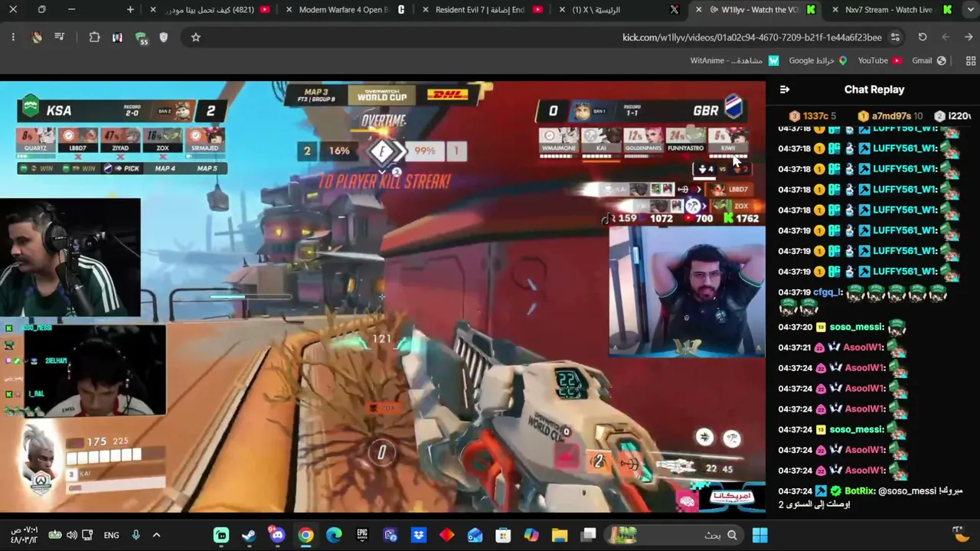Close the Resident Evil 7 tab
Image resolution: width=980 pixels, height=551 pixels.
coord(425,10)
